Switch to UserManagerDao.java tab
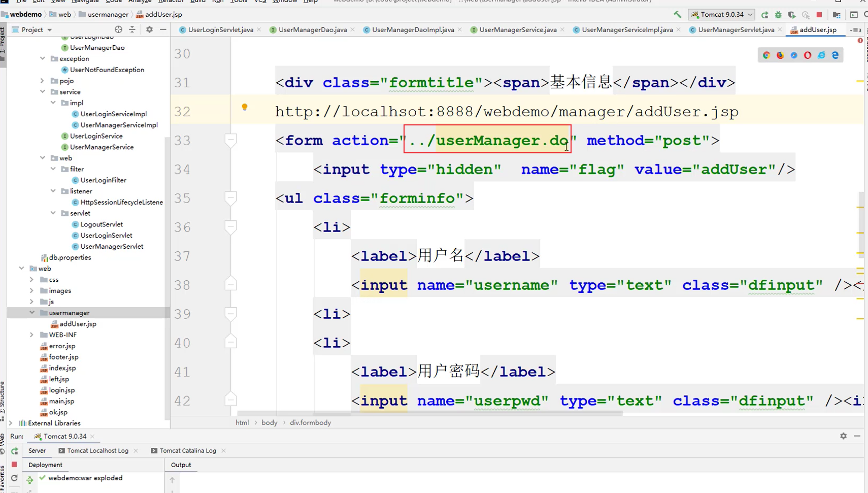 312,30
